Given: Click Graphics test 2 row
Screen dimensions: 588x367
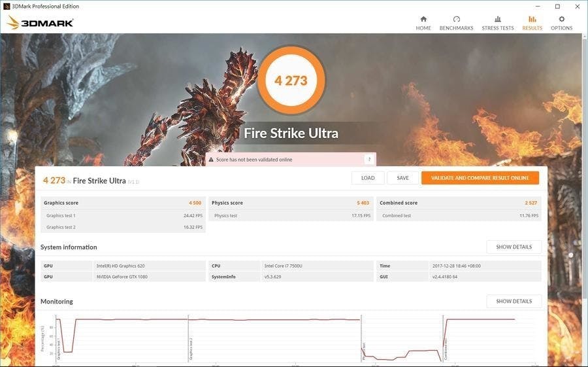Looking at the screenshot, I should click(x=123, y=227).
